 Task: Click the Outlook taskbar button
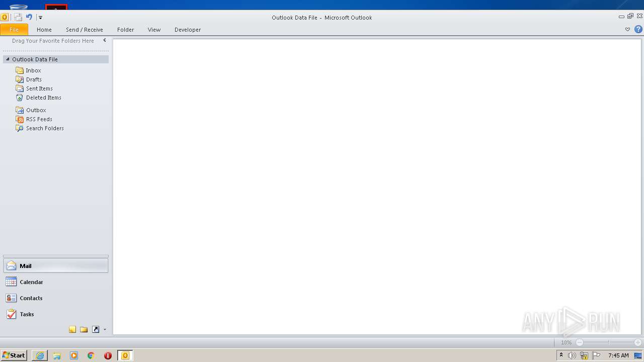(125, 355)
